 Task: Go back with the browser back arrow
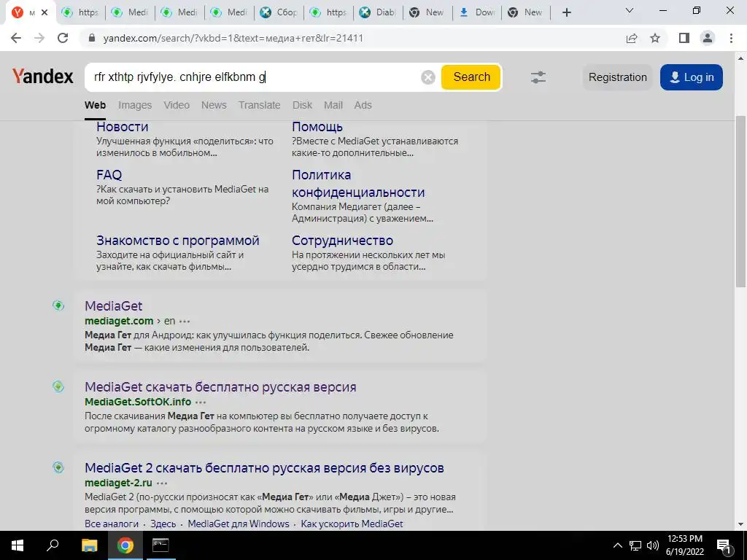(16, 38)
